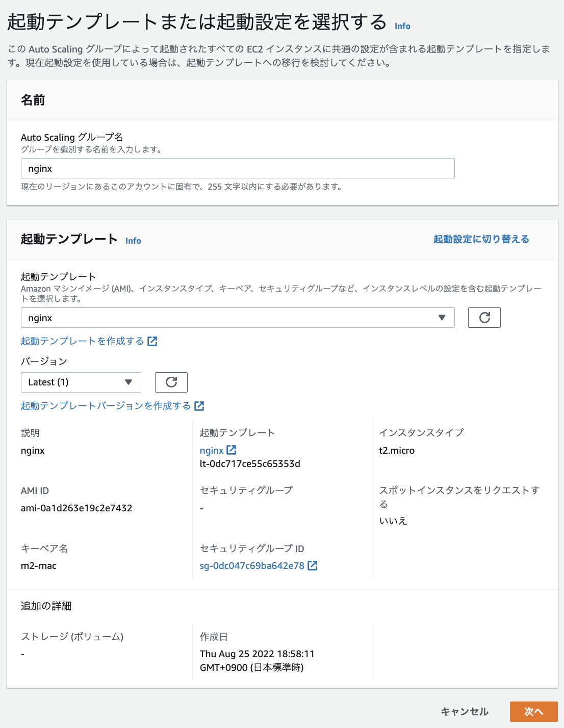This screenshot has height=728, width=564.
Task: Click the Auto Scaling グループ名 input field
Action: tap(237, 168)
